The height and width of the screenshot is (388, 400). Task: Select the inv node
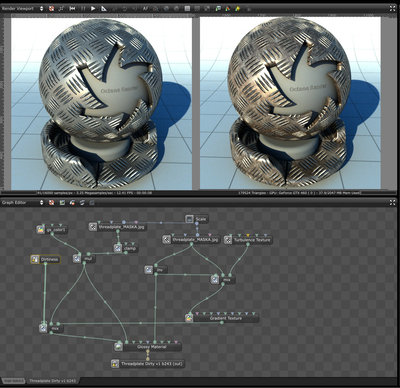click(x=156, y=270)
